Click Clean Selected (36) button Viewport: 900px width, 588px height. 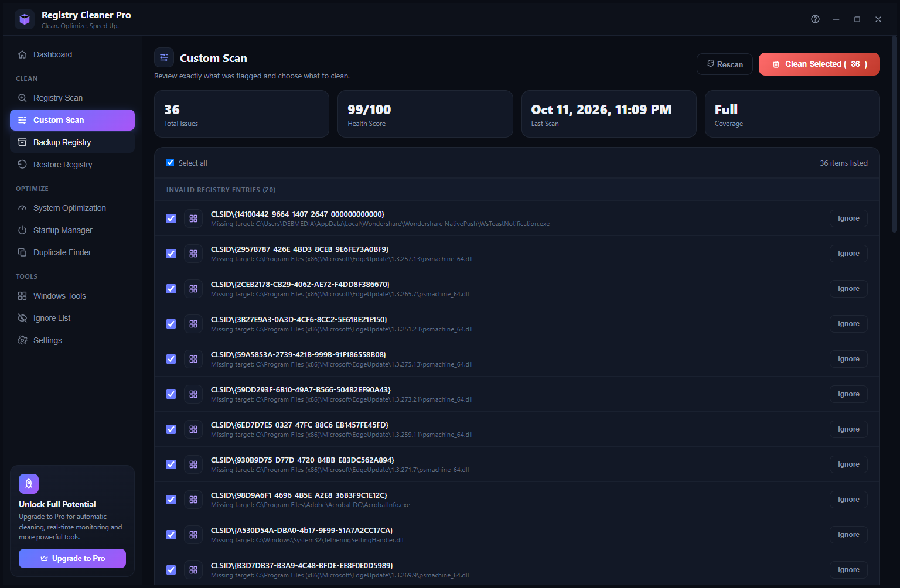tap(819, 64)
